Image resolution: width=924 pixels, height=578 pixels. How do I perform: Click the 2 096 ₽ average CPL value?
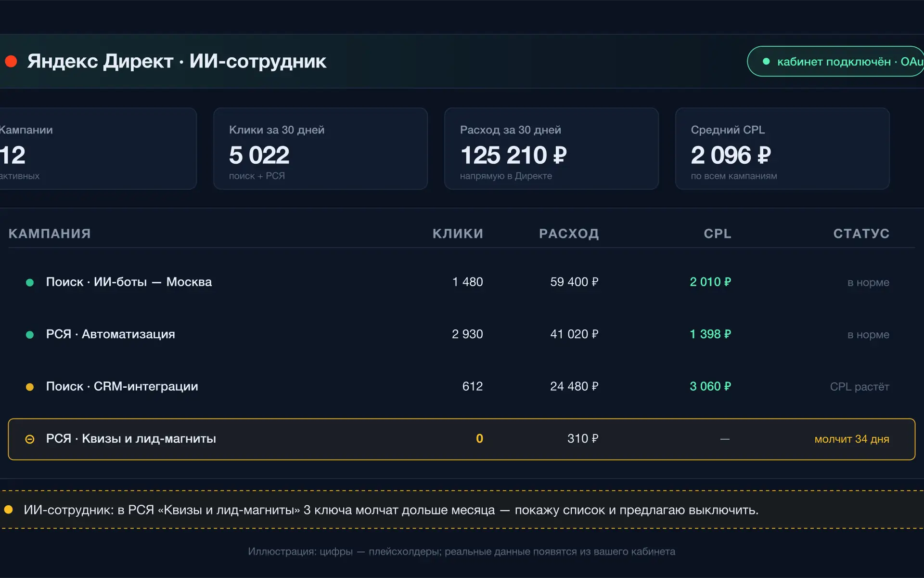point(731,155)
